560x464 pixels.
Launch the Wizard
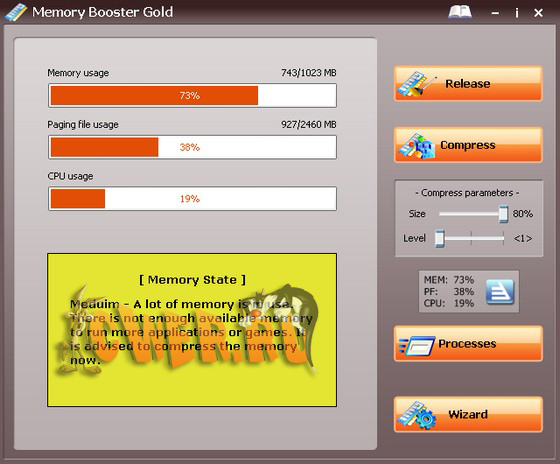[x=468, y=414]
